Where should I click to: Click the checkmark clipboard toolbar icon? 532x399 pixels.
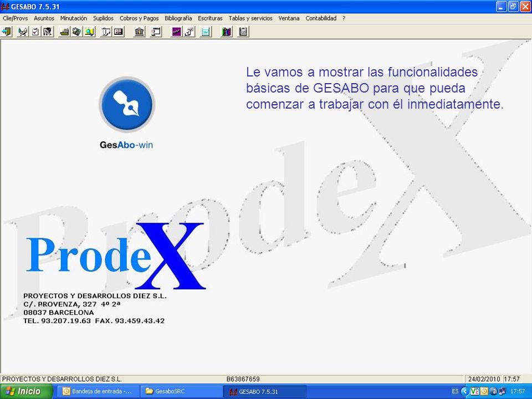click(x=35, y=32)
